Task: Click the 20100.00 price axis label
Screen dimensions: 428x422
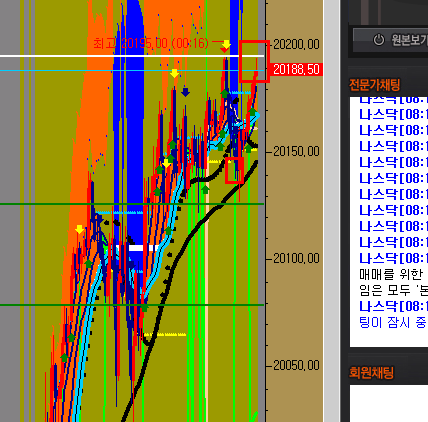Action: click(x=296, y=258)
